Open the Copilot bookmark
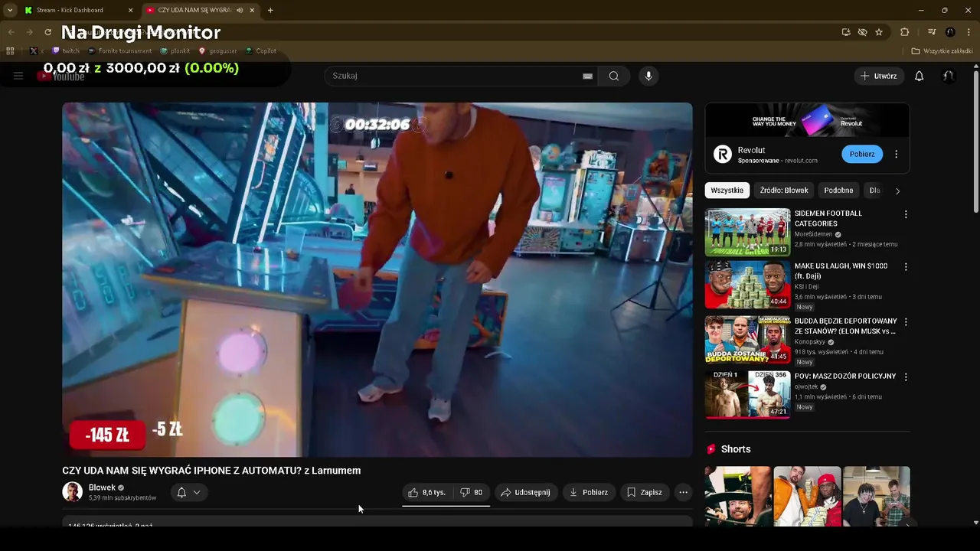 261,51
